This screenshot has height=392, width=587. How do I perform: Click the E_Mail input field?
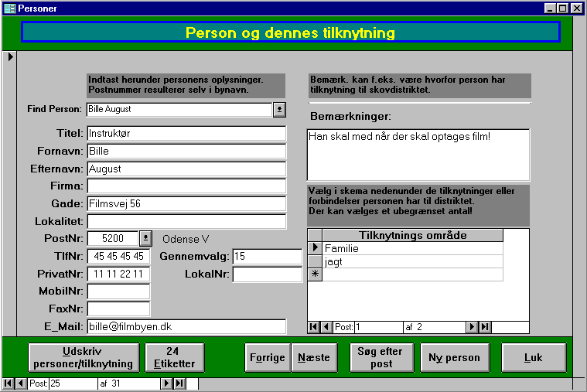(x=186, y=327)
